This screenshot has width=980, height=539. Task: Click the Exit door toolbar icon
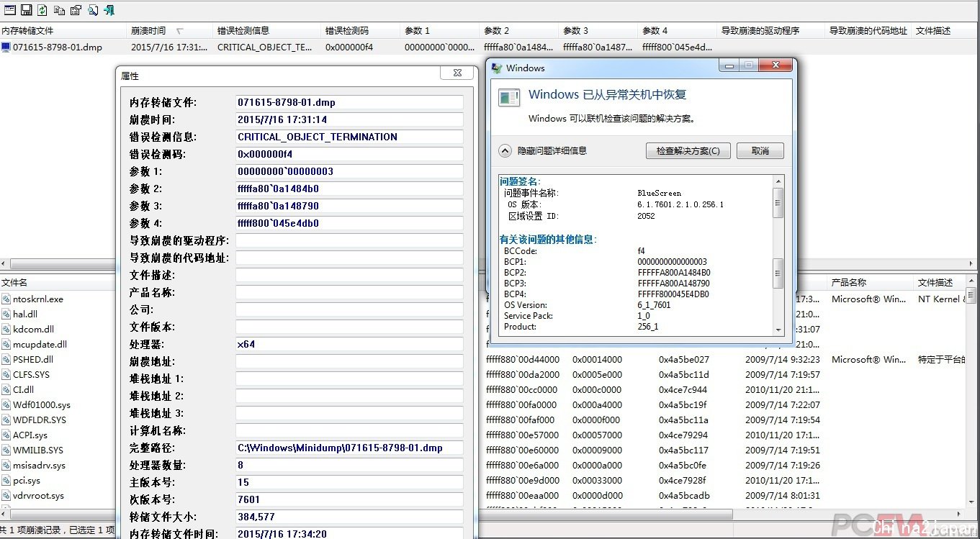tap(109, 10)
